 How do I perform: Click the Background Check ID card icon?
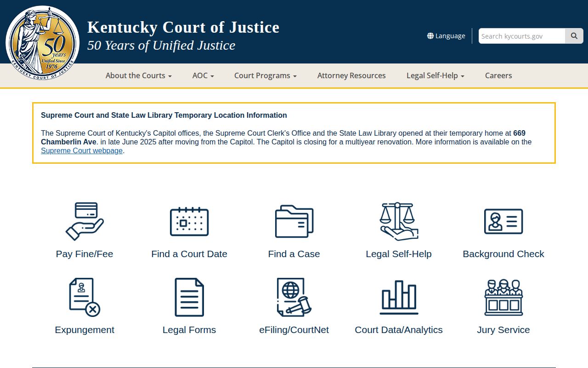pyautogui.click(x=503, y=221)
